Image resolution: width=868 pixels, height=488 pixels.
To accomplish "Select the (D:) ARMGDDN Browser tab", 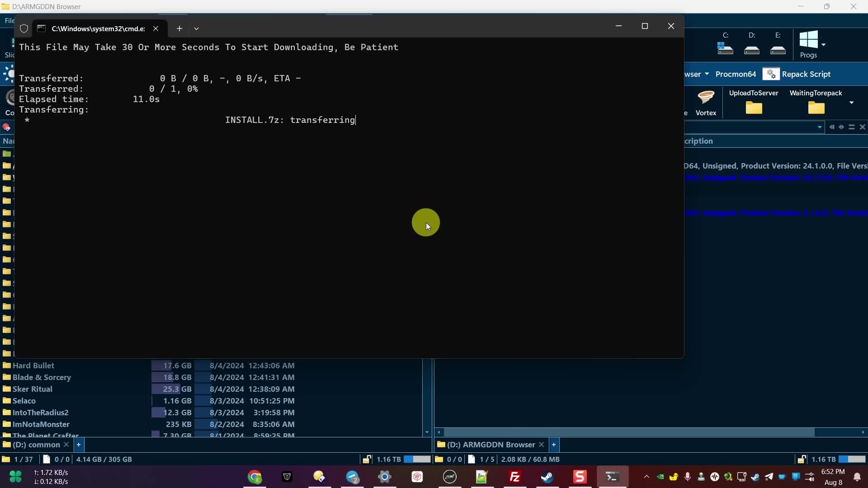I will [491, 445].
